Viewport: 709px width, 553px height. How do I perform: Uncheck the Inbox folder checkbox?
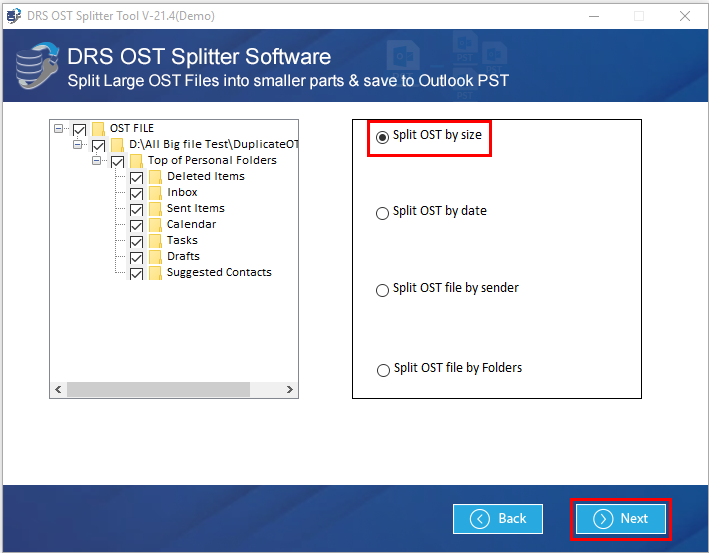point(136,194)
